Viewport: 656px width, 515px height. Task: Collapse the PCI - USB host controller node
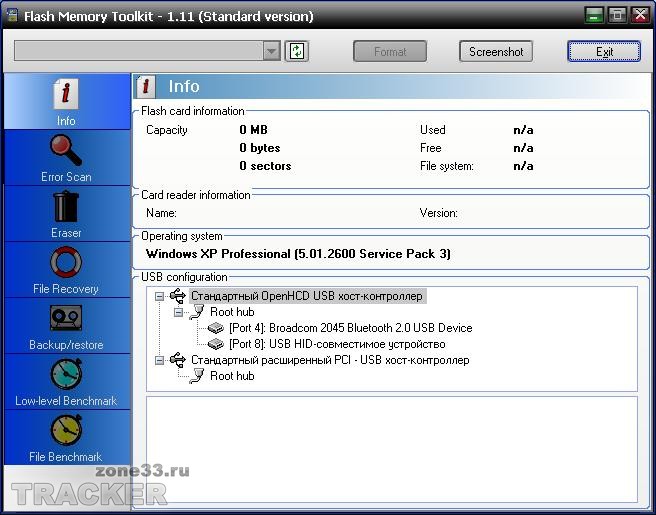[x=159, y=360]
